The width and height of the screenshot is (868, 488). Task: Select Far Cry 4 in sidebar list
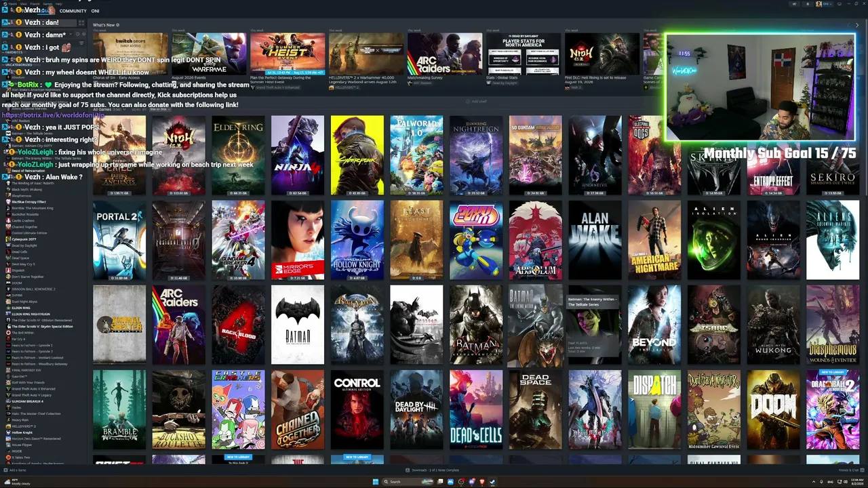[x=18, y=340]
